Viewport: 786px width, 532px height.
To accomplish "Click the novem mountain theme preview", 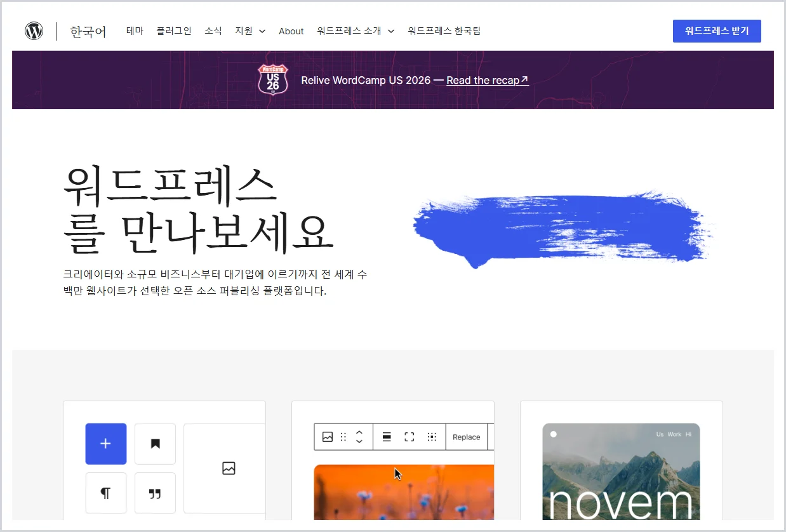I will (621, 472).
